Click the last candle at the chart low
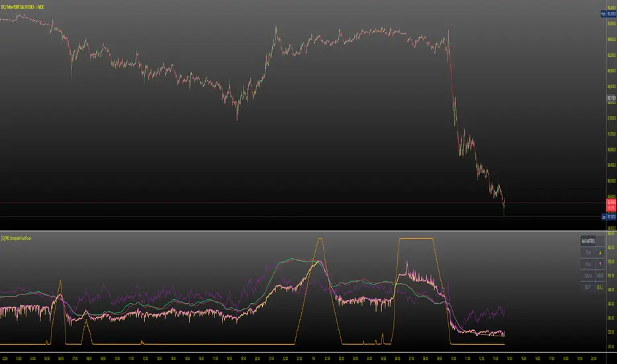This screenshot has width=617, height=364. tap(504, 208)
